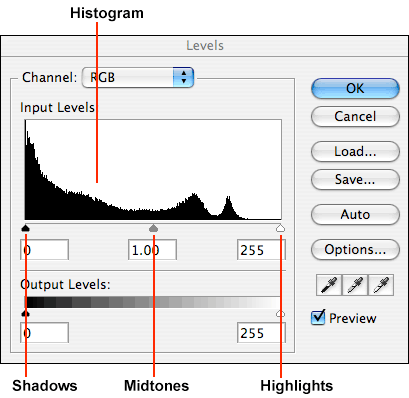Select the black point eyedropper
Viewport: 409px width, 398px height.
click(x=329, y=285)
